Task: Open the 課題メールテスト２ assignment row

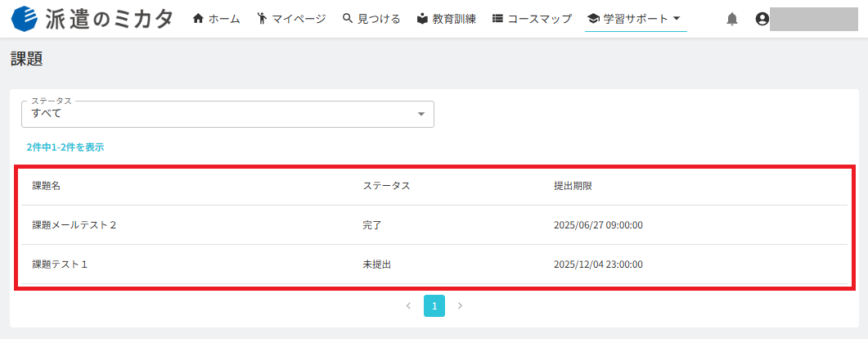Action: (x=434, y=225)
